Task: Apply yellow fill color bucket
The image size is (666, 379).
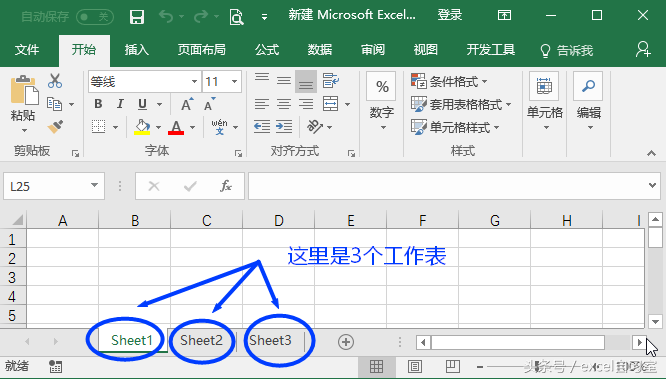Action: (x=142, y=127)
